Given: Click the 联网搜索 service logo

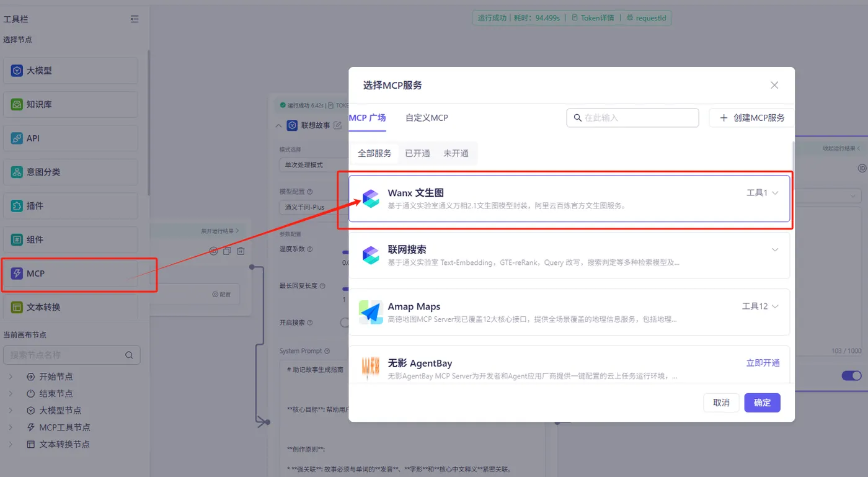Looking at the screenshot, I should coord(371,255).
